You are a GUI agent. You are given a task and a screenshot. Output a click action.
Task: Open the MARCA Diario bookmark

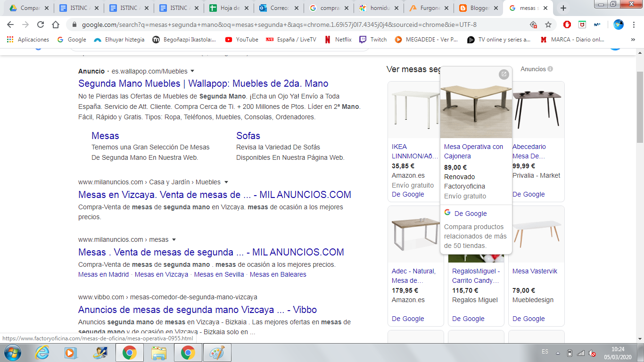(x=572, y=40)
